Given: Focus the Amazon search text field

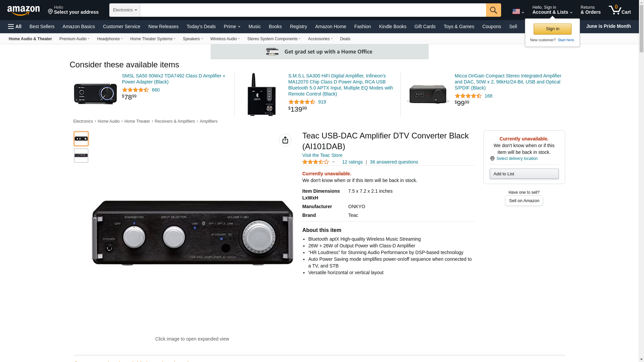Looking at the screenshot, I should (x=313, y=10).
